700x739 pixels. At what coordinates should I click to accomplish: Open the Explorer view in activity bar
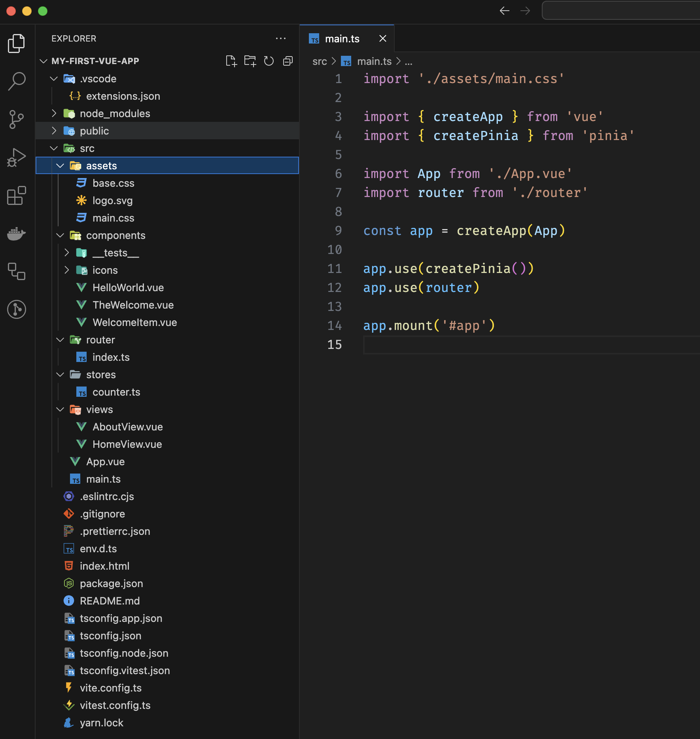click(17, 43)
